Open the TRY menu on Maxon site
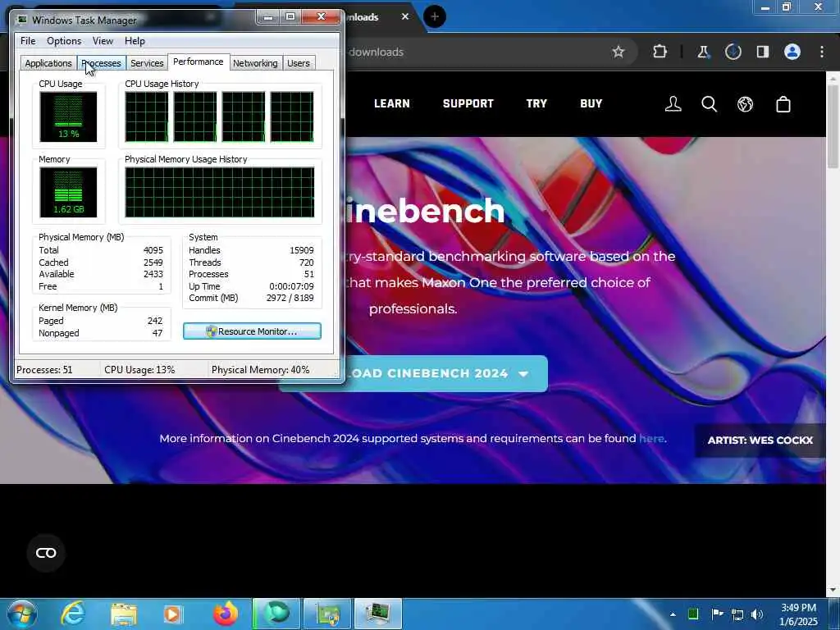The height and width of the screenshot is (630, 840). point(536,103)
